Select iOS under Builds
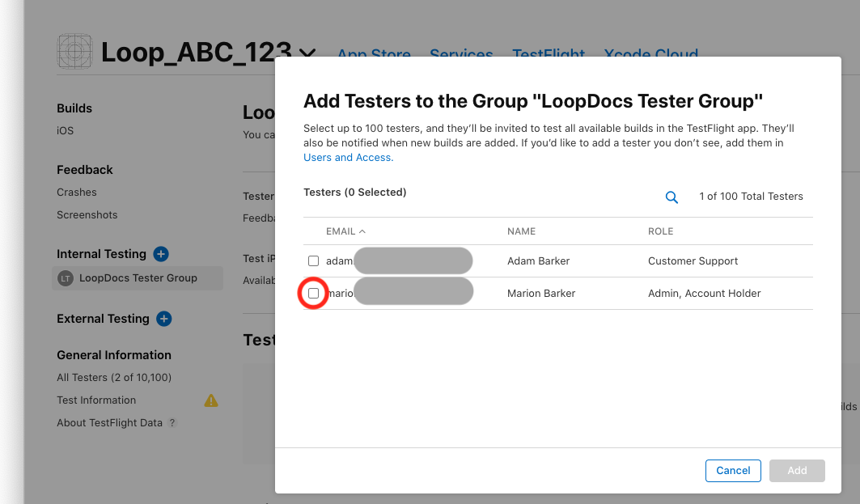 [x=66, y=131]
